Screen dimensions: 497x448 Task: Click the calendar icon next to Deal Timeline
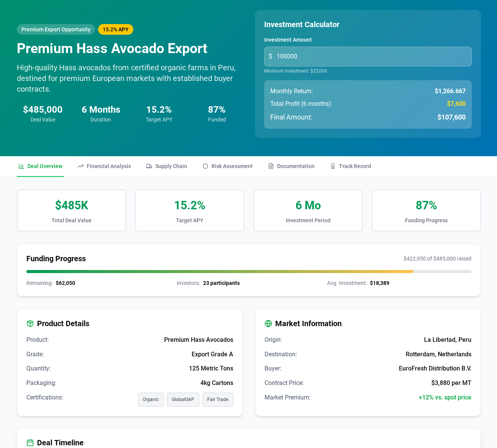(30, 443)
